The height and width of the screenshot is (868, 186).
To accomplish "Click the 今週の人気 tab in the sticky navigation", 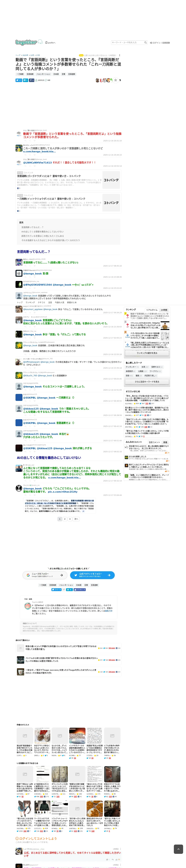I will (59, 303).
